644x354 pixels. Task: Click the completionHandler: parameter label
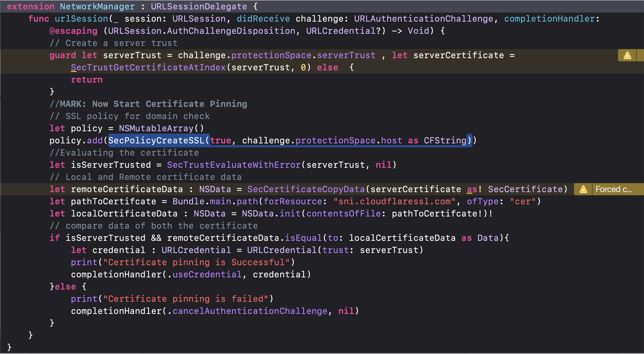coord(552,19)
